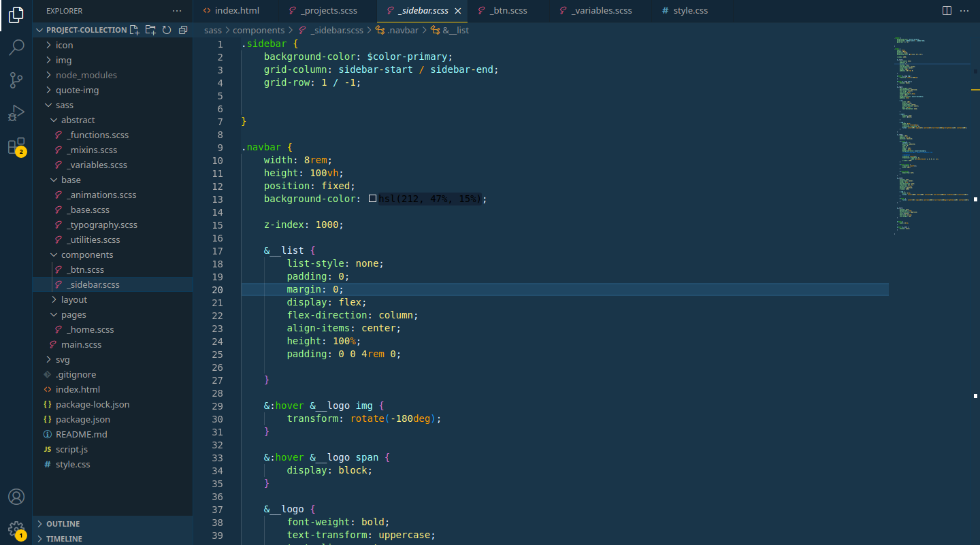
Task: Click New Folder icon in explorer header
Action: coord(150,30)
